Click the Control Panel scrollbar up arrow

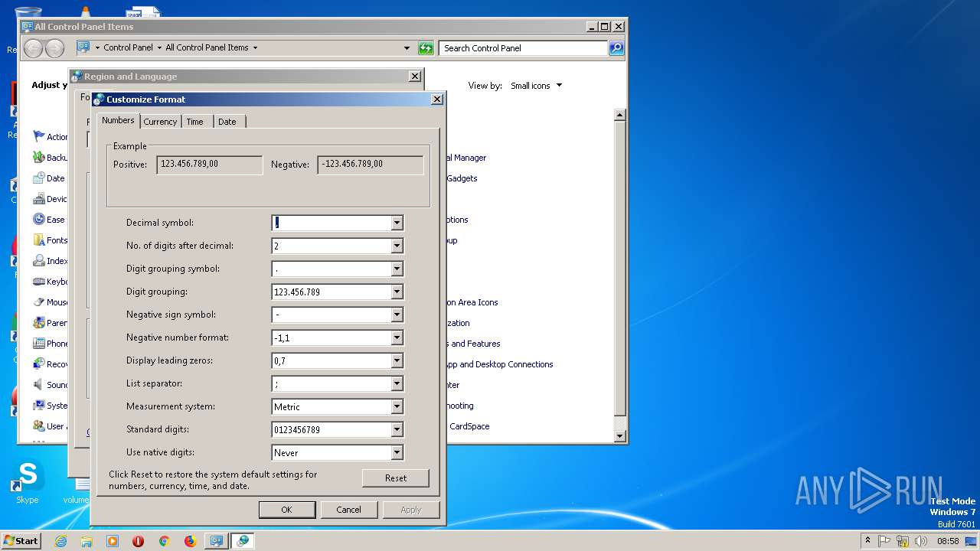click(x=620, y=115)
